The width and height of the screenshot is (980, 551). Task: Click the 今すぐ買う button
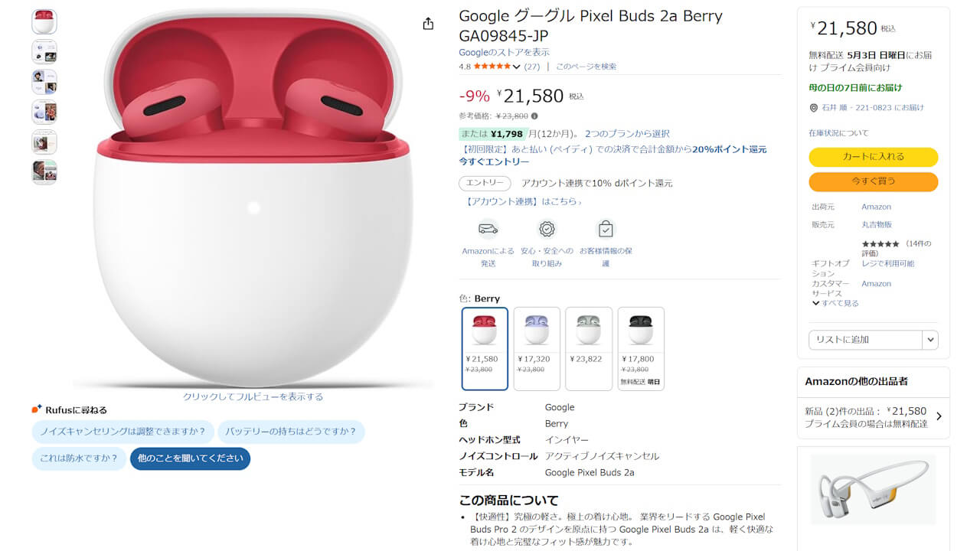[x=873, y=182]
